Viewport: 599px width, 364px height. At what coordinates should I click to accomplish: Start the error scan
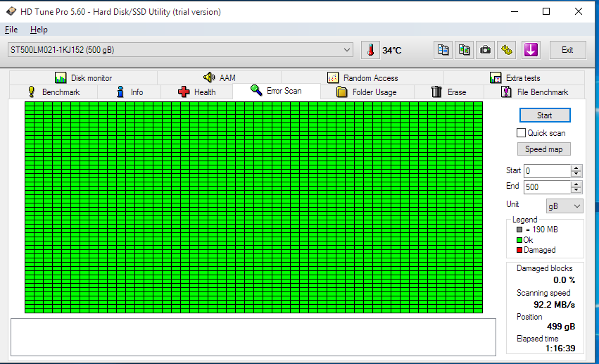(545, 115)
